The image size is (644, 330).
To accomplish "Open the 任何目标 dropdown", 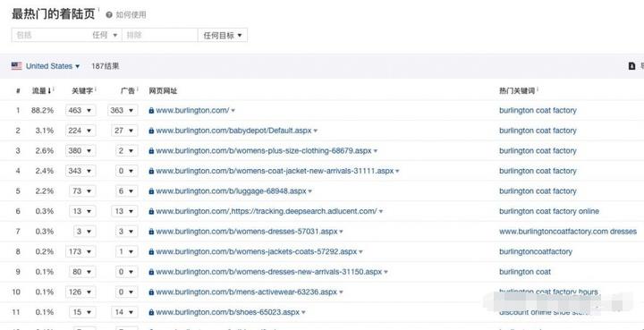I will [x=223, y=35].
